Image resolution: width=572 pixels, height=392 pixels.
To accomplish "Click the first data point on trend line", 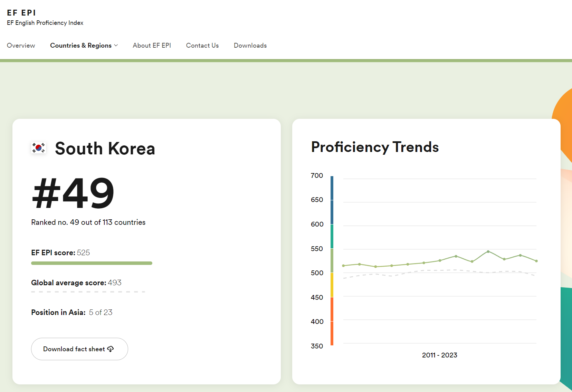I will tap(343, 266).
